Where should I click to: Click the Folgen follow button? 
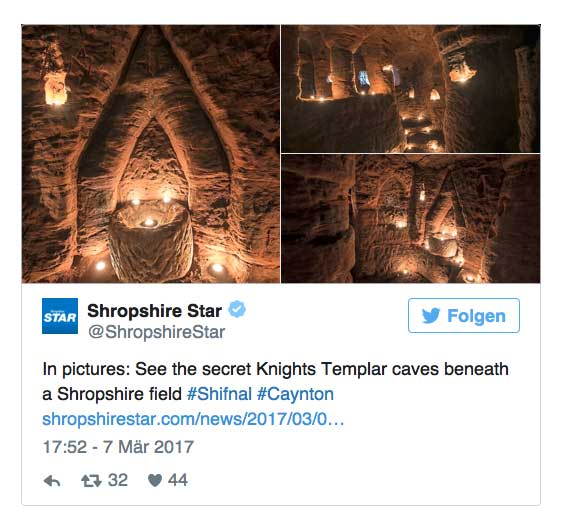click(x=464, y=315)
